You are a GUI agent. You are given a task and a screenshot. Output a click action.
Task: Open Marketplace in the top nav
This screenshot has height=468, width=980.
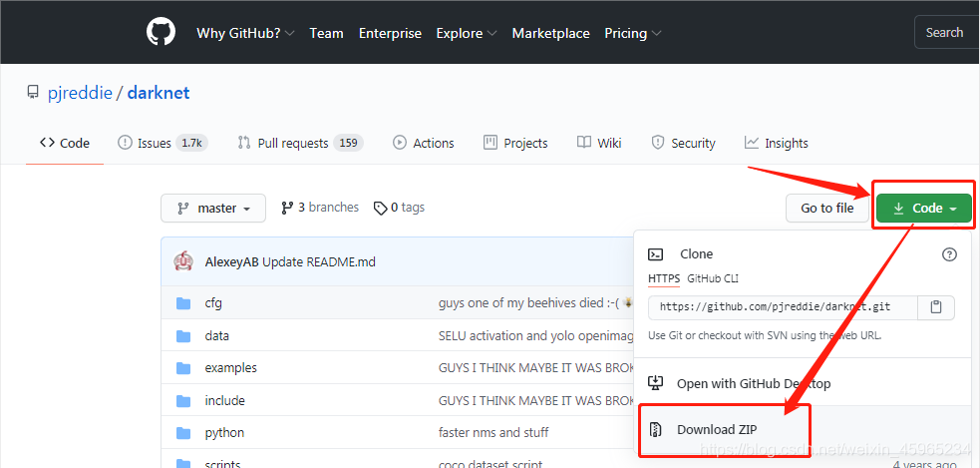tap(550, 33)
